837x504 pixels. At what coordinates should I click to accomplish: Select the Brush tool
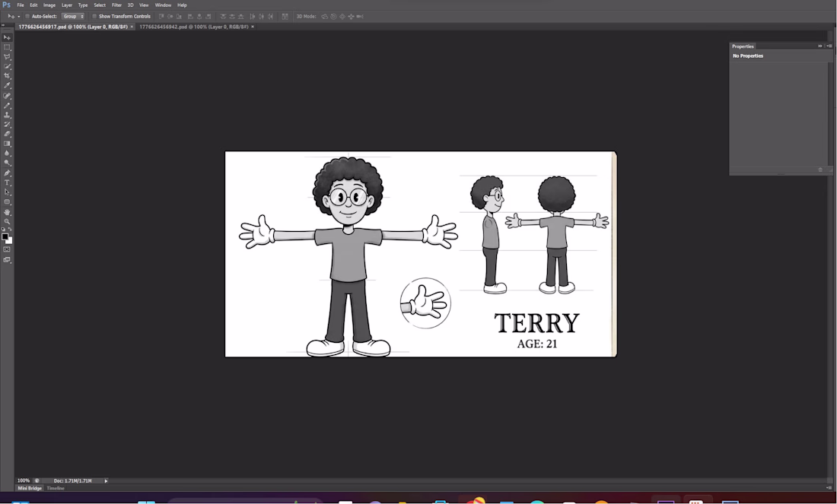7,106
